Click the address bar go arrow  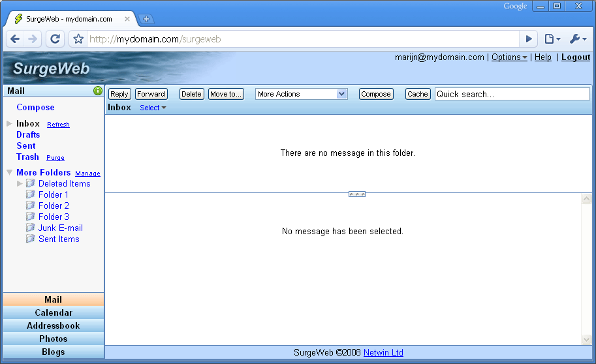pos(529,39)
